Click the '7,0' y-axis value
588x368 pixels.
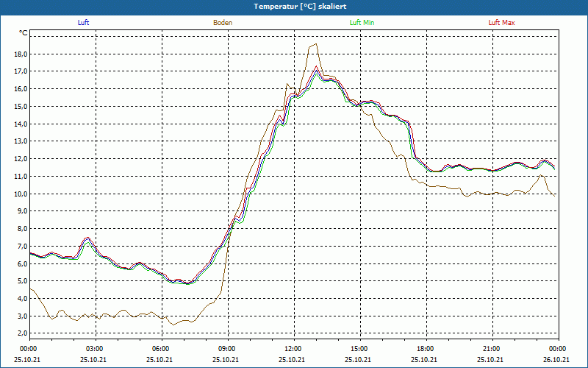(22, 246)
